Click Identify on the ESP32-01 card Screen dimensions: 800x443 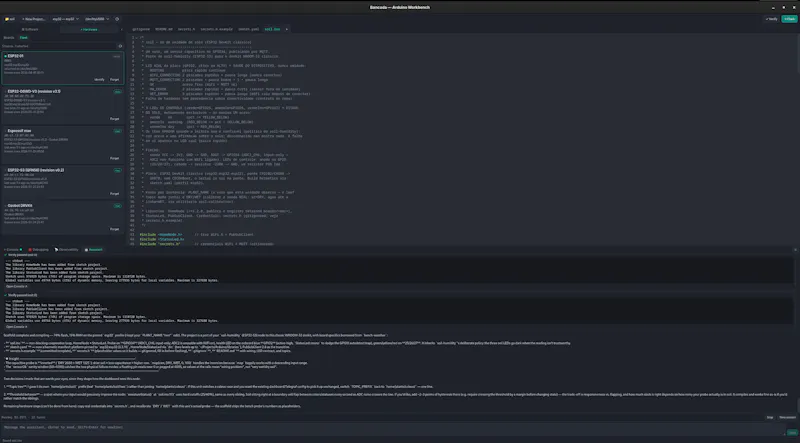pyautogui.click(x=99, y=80)
